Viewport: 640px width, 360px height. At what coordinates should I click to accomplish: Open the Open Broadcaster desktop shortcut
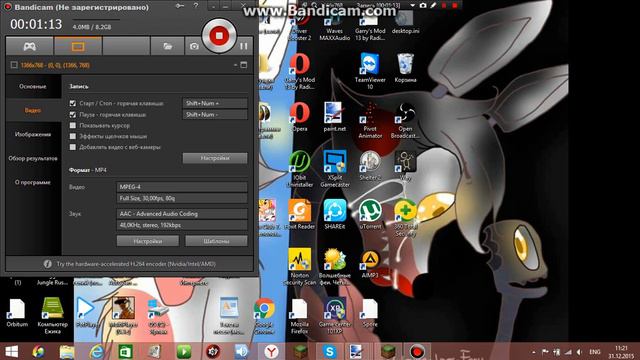[405, 120]
